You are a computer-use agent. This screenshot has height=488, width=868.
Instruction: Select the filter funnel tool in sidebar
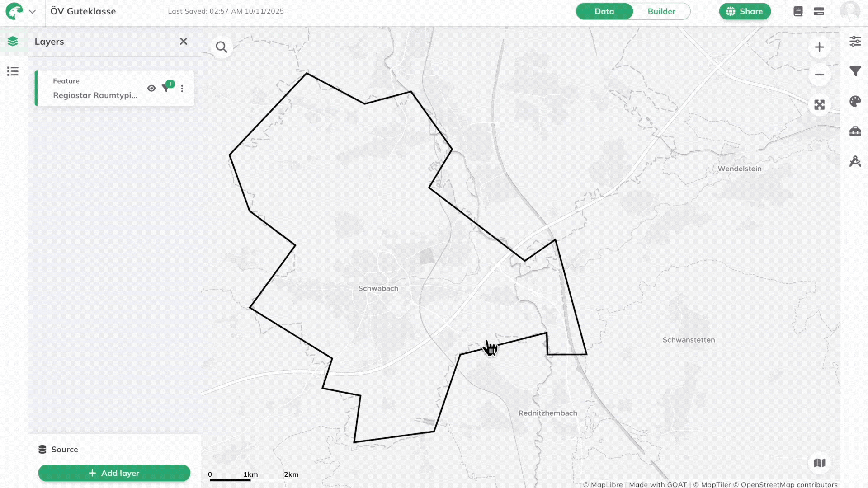tap(856, 71)
